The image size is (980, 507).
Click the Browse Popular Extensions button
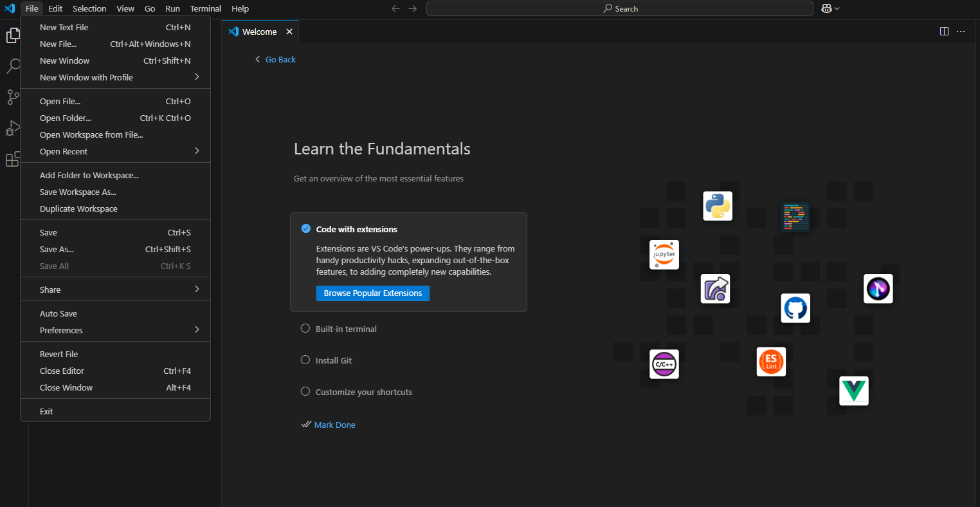pyautogui.click(x=372, y=293)
